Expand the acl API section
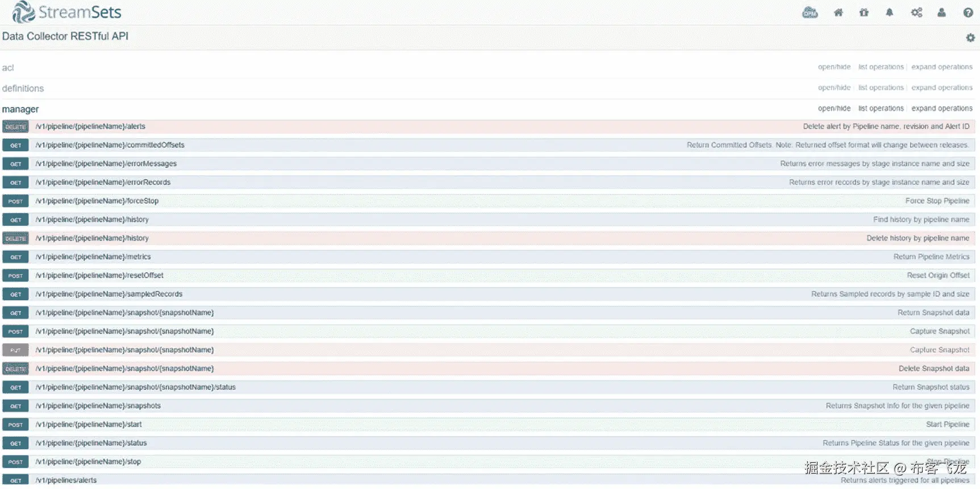This screenshot has width=980, height=489. click(x=8, y=68)
